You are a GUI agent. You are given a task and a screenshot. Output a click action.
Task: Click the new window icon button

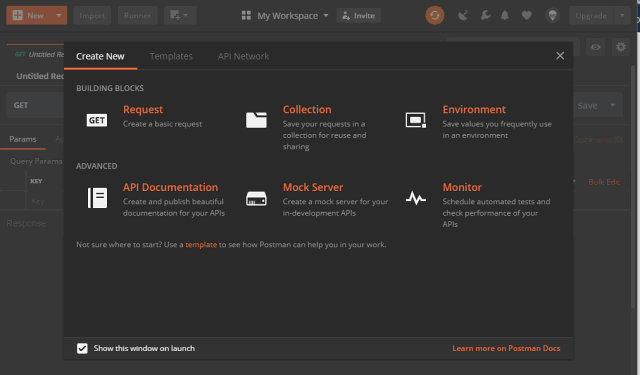point(180,16)
